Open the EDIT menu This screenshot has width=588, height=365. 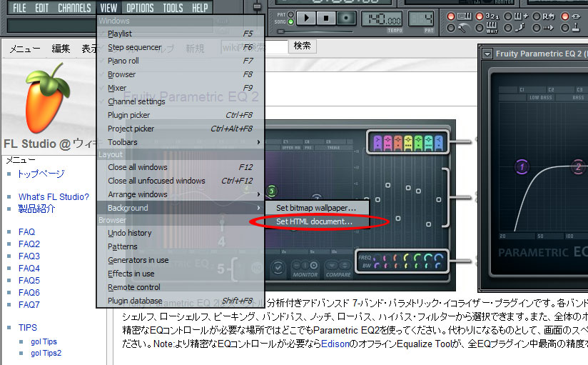tap(41, 8)
